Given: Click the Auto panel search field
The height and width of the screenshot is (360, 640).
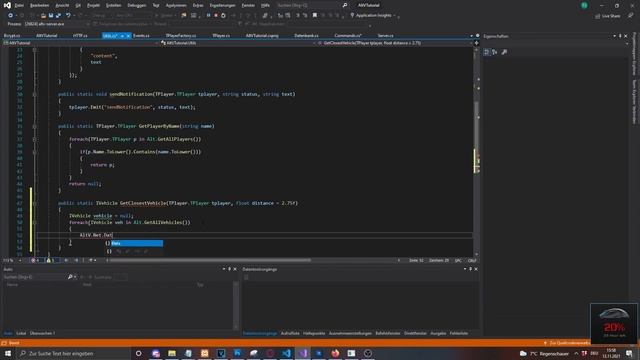Looking at the screenshot, I should tap(35, 277).
